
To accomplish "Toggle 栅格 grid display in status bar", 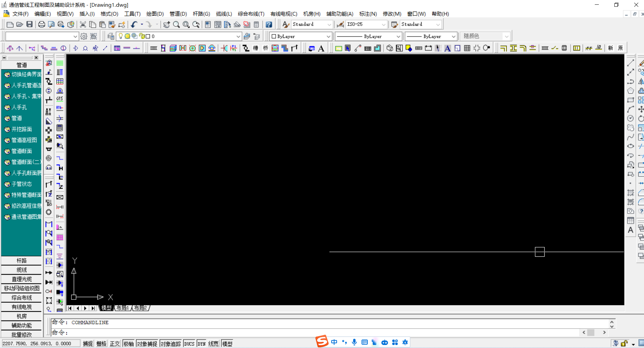I will pyautogui.click(x=101, y=344).
